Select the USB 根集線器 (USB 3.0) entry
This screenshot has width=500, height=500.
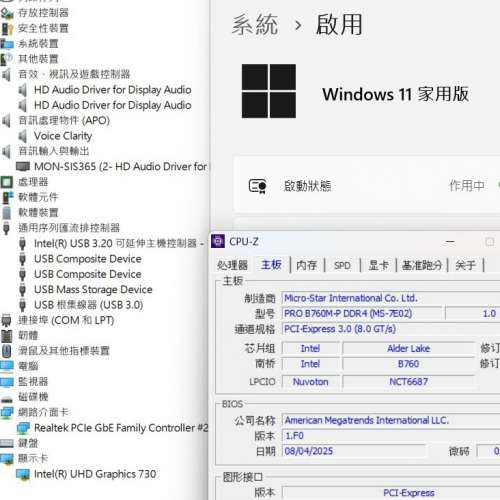click(x=89, y=305)
